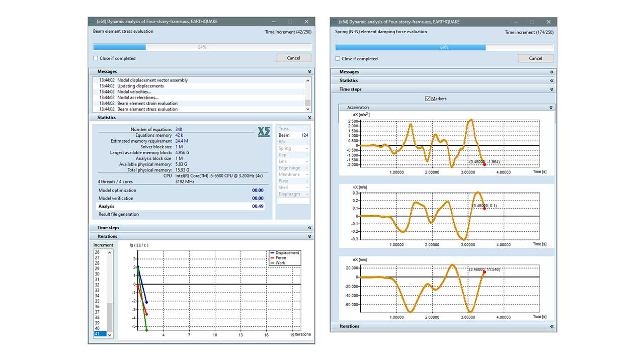Click the Iterations header in the left dialog
This screenshot has width=644, height=362.
tap(108, 236)
